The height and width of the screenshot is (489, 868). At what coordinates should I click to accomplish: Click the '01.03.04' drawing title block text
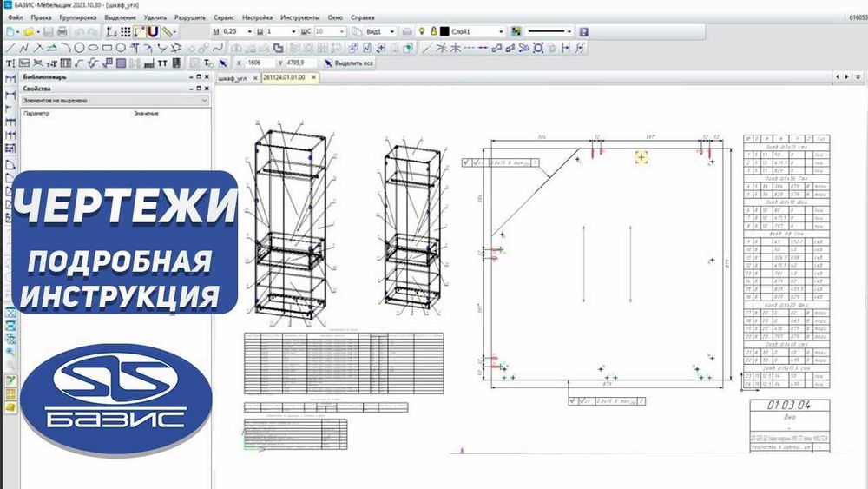click(789, 405)
